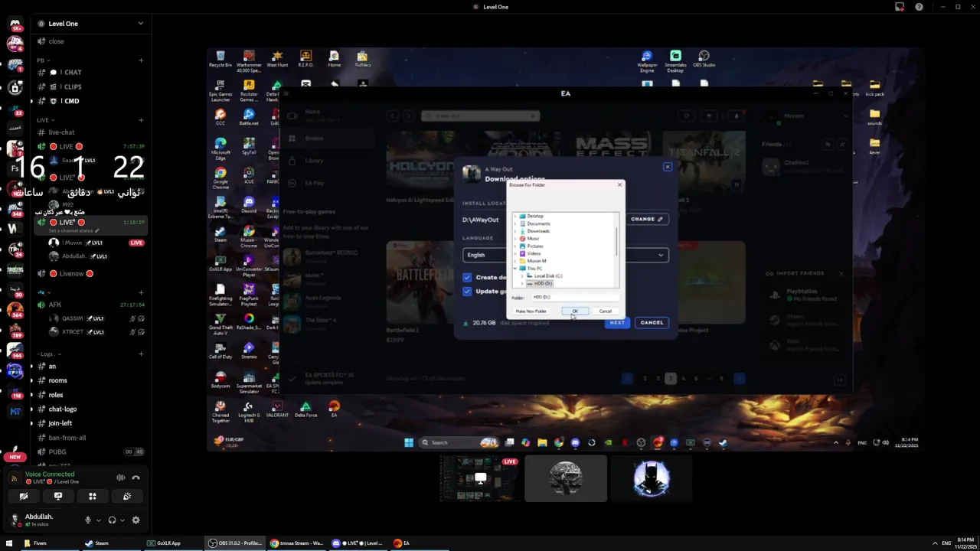Select Local Disk (C:) in folder tree

(545, 275)
